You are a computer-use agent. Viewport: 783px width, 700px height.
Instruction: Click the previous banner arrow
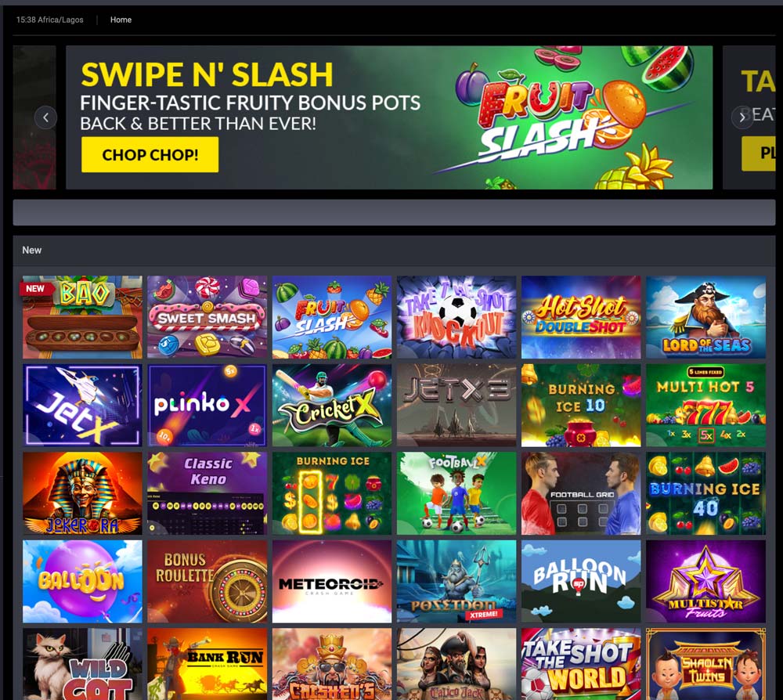pos(46,117)
